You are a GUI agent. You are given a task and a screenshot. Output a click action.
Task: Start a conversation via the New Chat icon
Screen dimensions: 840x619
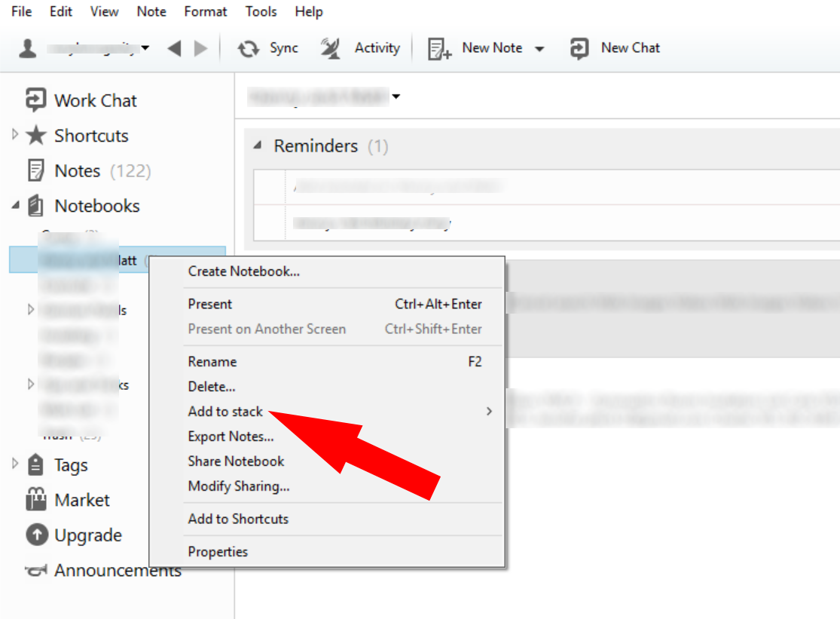[x=578, y=47]
